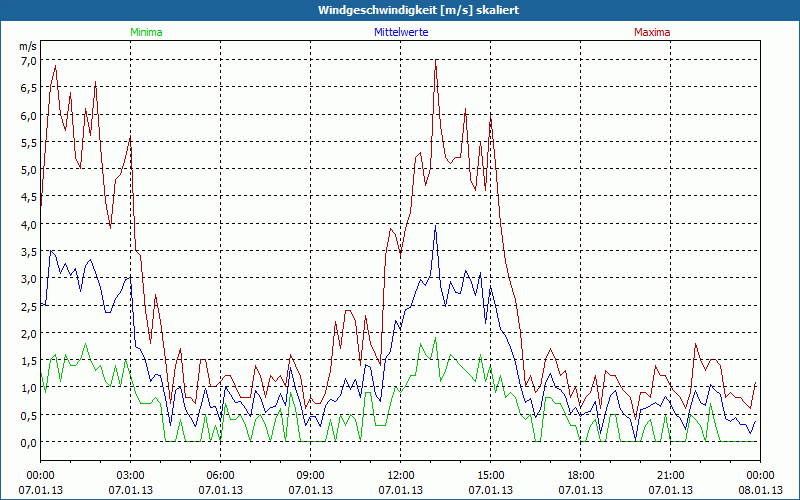800x500 pixels.
Task: Click the '1,0' y-axis value
Action: [x=29, y=388]
